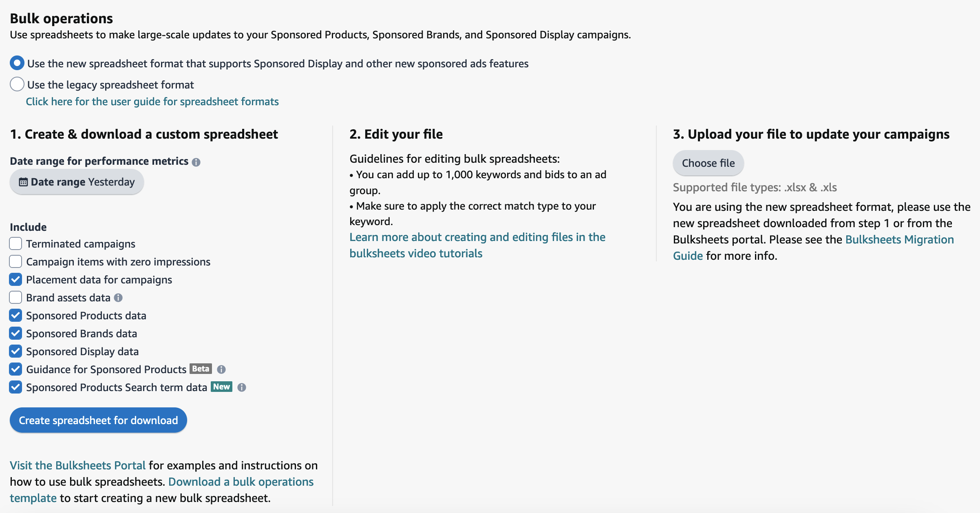This screenshot has width=980, height=513.
Task: Uncheck Sponsored Products data
Action: click(15, 316)
